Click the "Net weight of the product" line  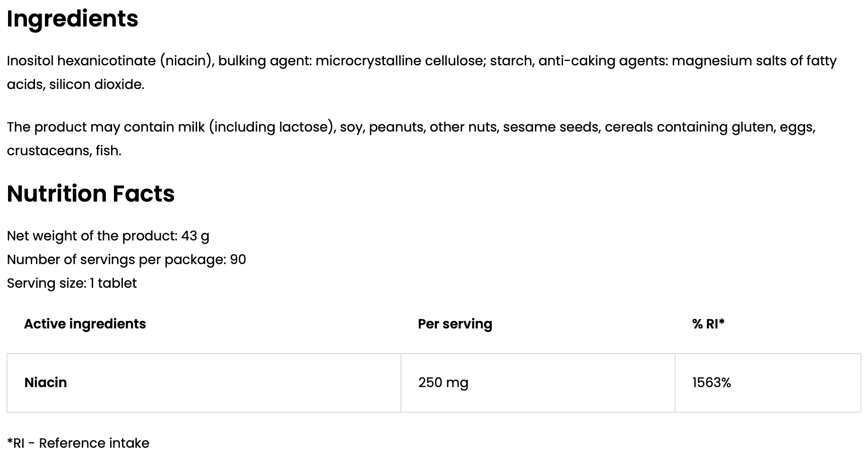108,236
